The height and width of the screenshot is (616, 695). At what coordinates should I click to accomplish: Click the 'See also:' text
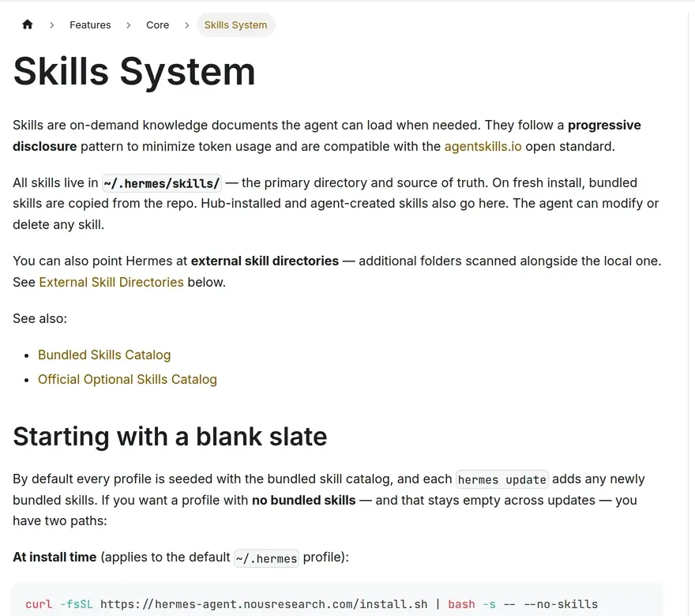[40, 318]
